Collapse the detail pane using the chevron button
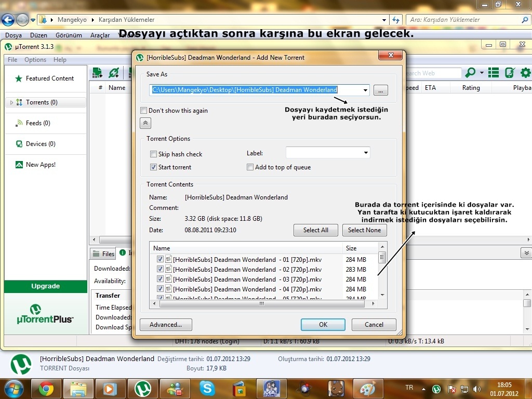Screen dimensions: 532x399 (526, 253)
